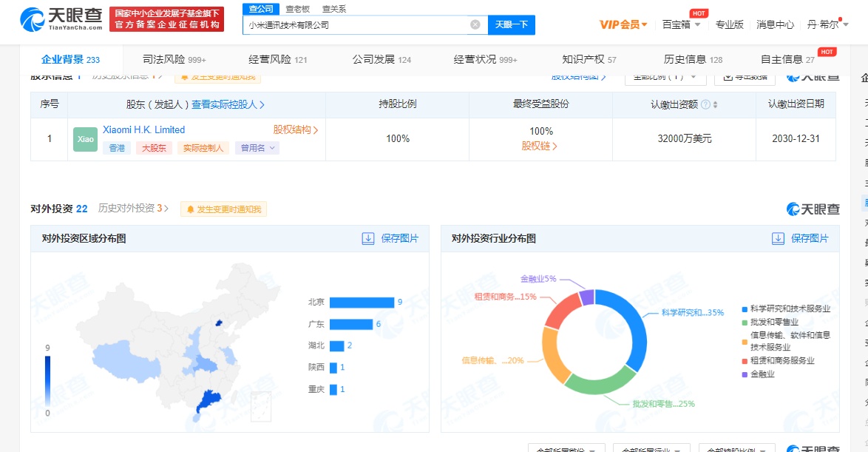The height and width of the screenshot is (452, 868).
Task: Toggle 金融业 legend swatch
Action: click(745, 374)
